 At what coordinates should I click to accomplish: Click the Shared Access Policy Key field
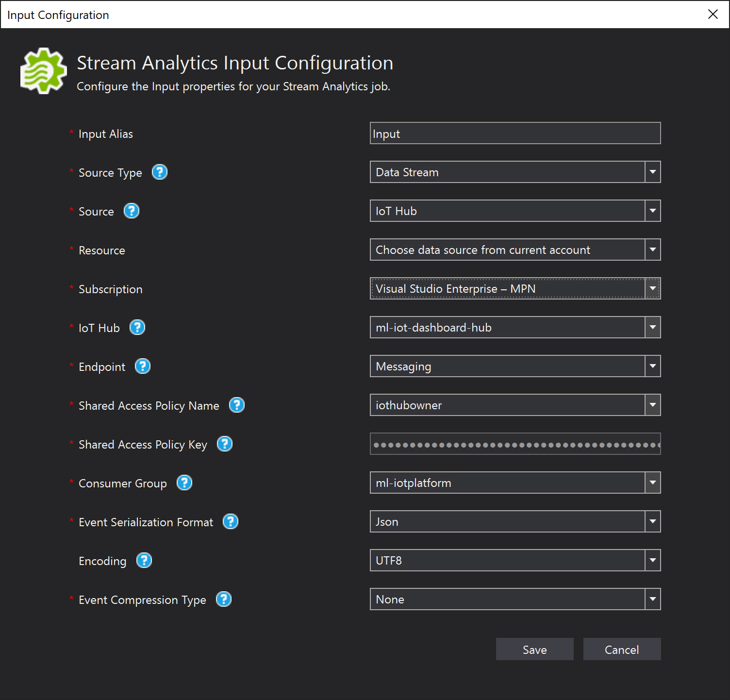[x=515, y=444]
